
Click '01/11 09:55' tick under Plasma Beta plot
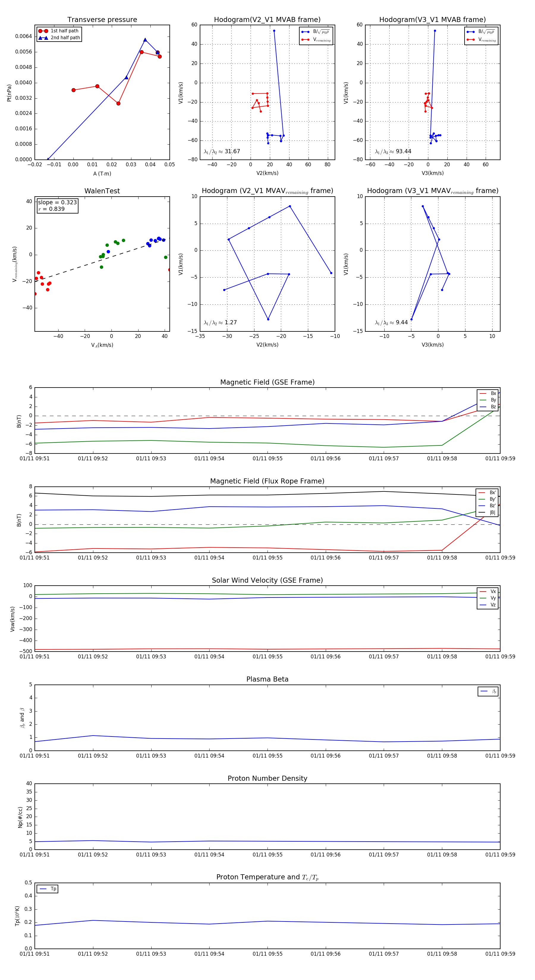[267, 756]
